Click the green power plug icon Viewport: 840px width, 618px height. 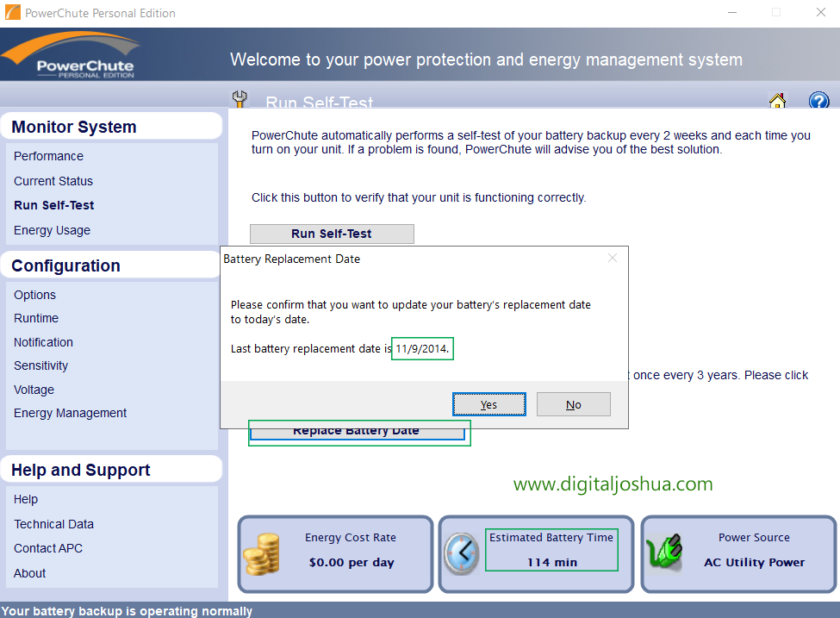coord(664,552)
